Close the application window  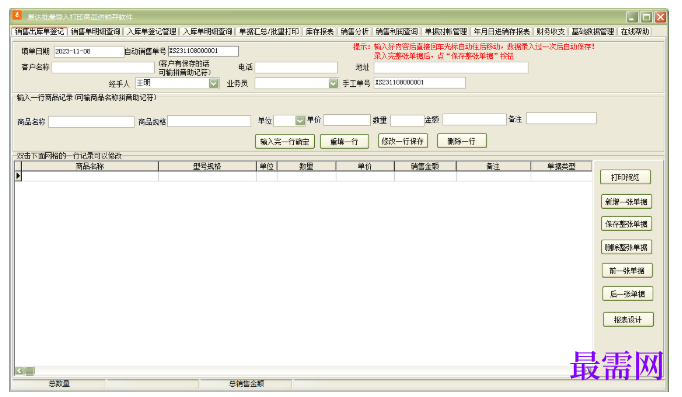pos(660,17)
